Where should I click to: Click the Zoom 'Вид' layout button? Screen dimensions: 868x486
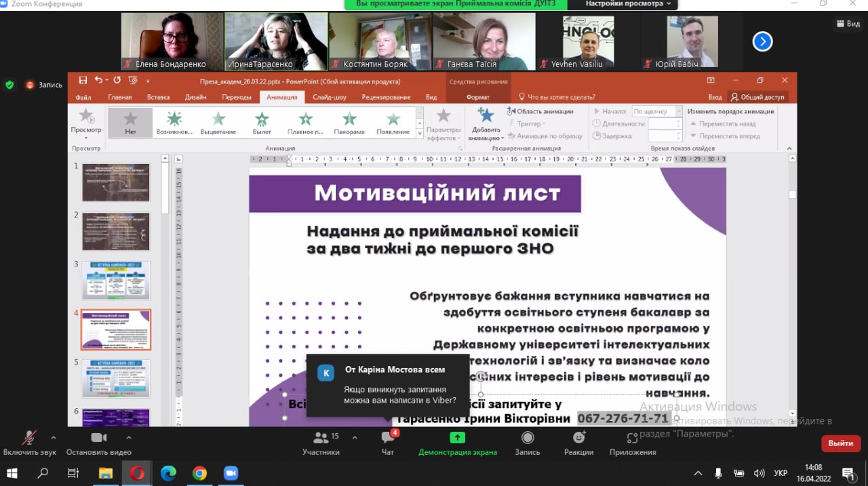(848, 23)
